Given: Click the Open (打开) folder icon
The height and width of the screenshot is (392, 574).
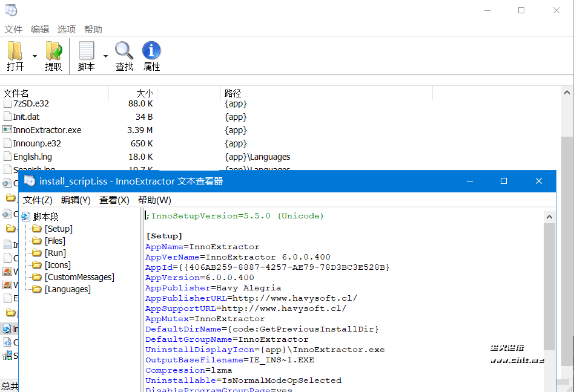Looking at the screenshot, I should pos(16,51).
